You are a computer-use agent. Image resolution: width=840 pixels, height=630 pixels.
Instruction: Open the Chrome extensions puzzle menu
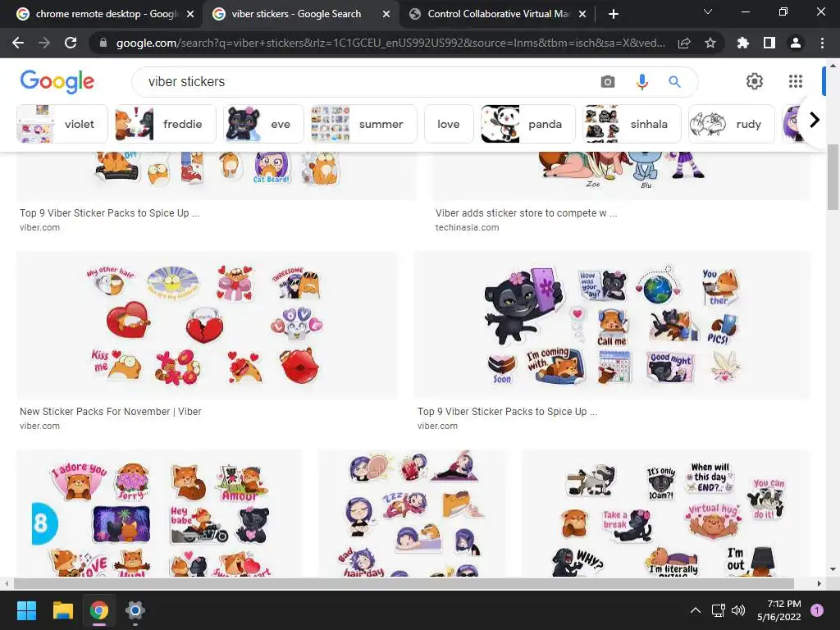[743, 43]
